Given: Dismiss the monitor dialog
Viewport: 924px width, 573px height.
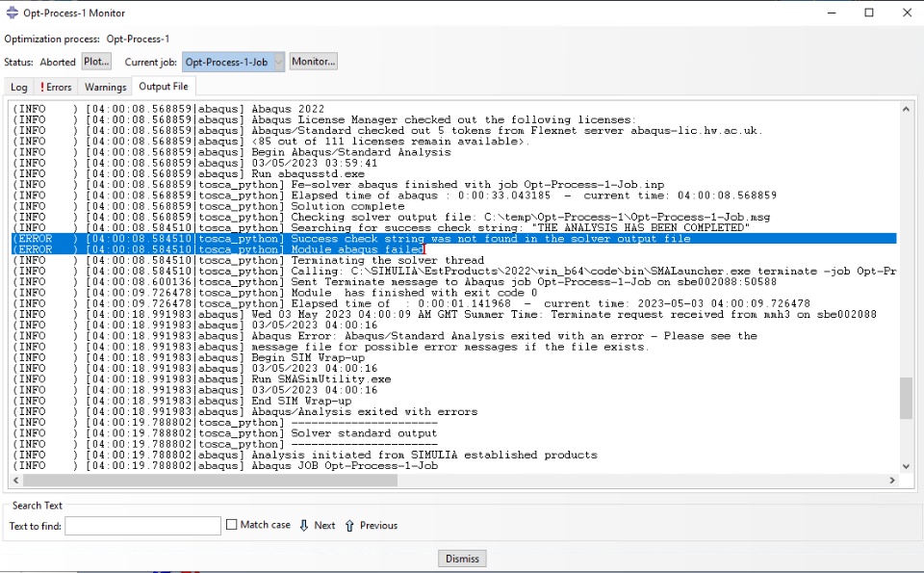Looking at the screenshot, I should (462, 559).
